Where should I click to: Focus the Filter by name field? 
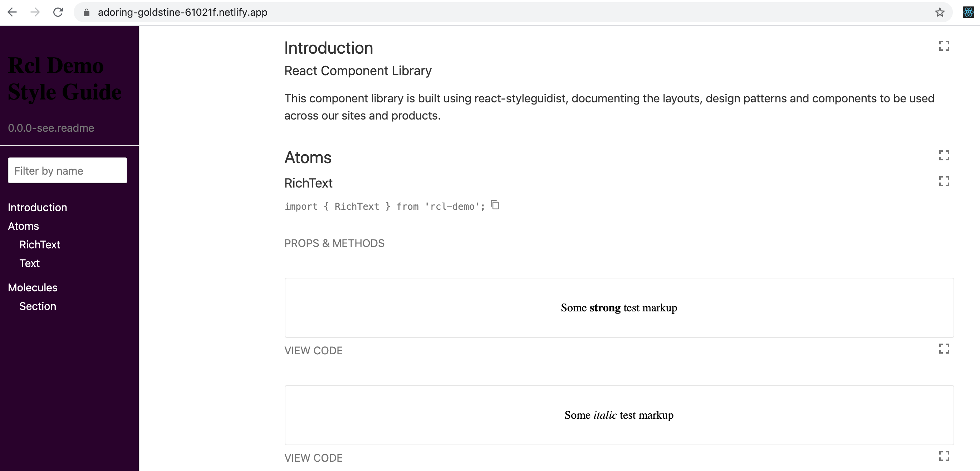pyautogui.click(x=67, y=171)
